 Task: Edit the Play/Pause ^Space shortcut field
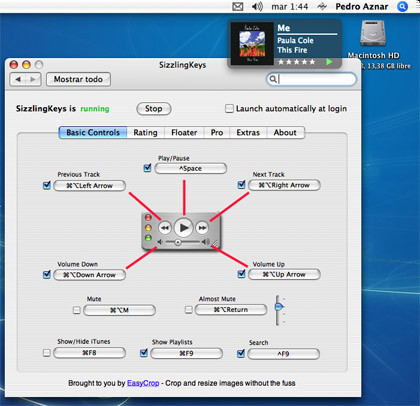[x=191, y=169]
